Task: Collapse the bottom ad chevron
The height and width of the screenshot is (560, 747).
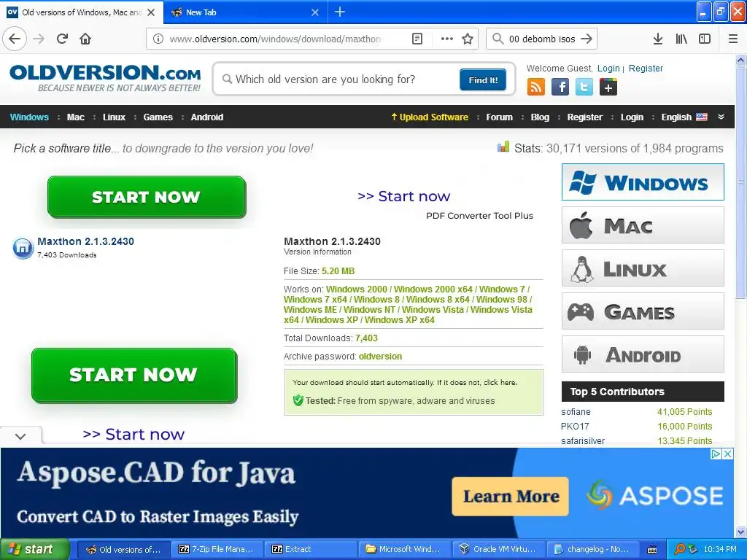Action: coord(20,436)
